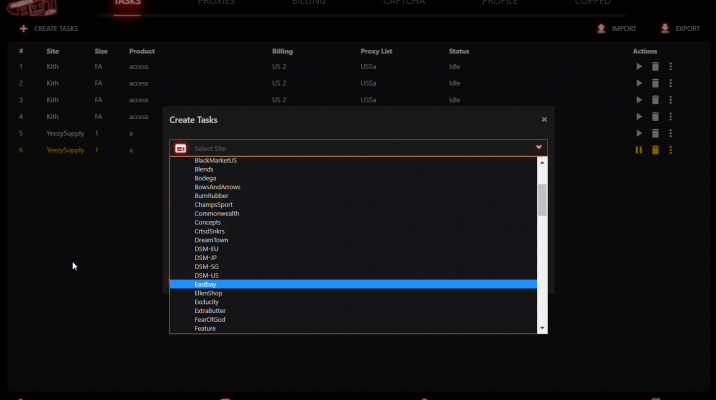Pause running task 6
Image resolution: width=716 pixels, height=400 pixels.
(x=639, y=150)
